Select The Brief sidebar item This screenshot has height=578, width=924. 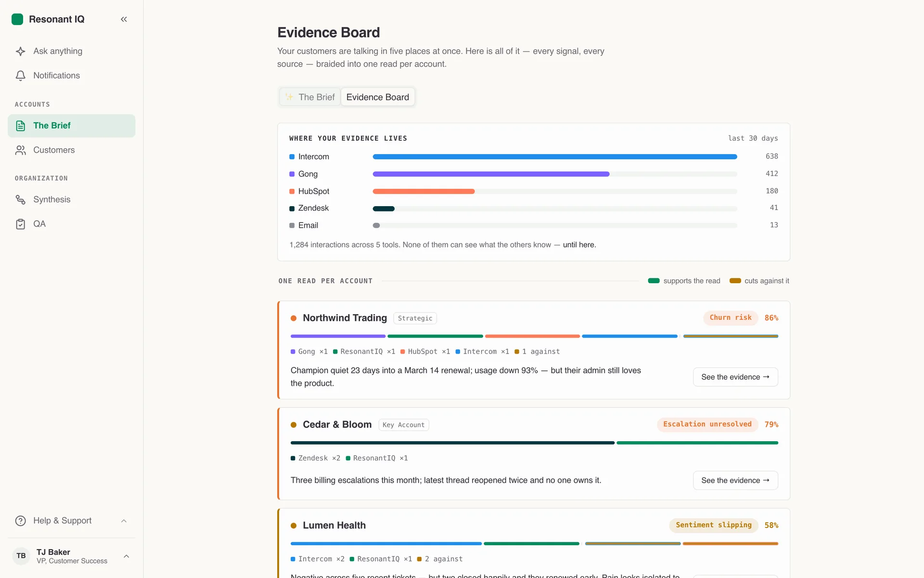coord(71,126)
